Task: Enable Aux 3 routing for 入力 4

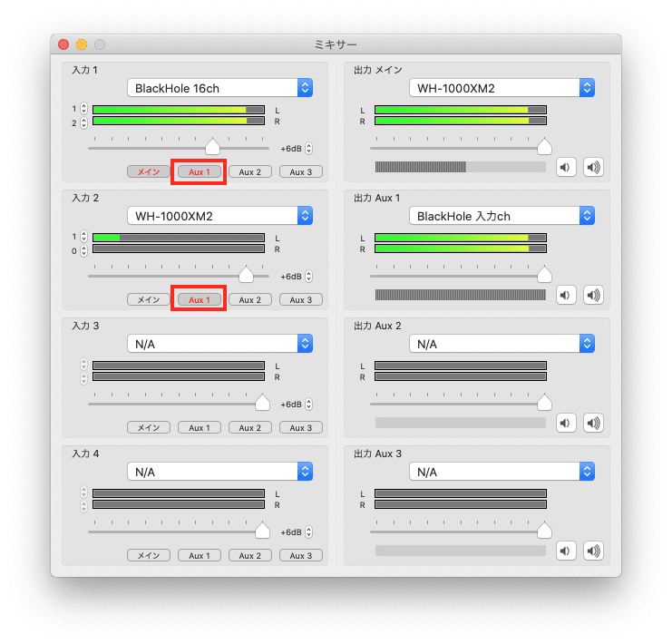Action: (301, 555)
